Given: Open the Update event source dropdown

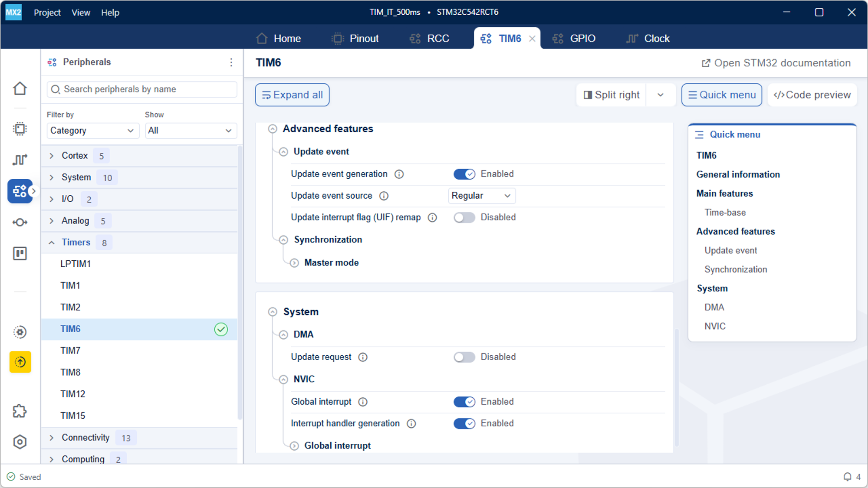Looking at the screenshot, I should pos(481,196).
